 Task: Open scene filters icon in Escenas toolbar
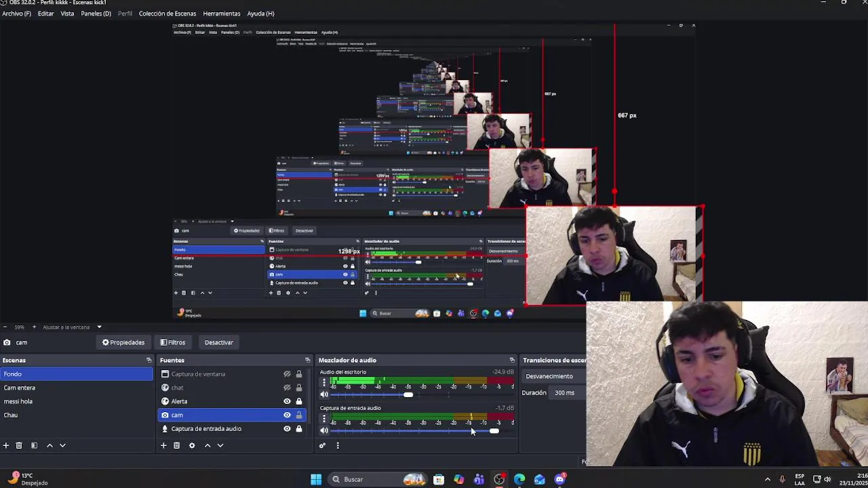coord(34,445)
